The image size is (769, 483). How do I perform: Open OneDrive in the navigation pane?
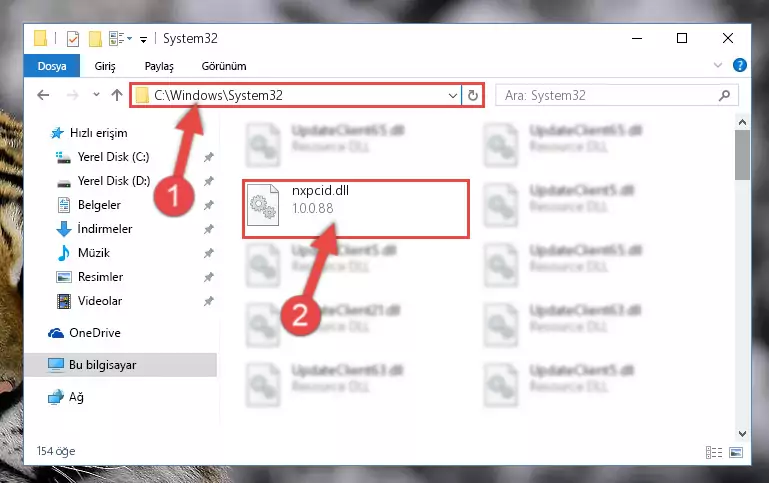coord(95,333)
